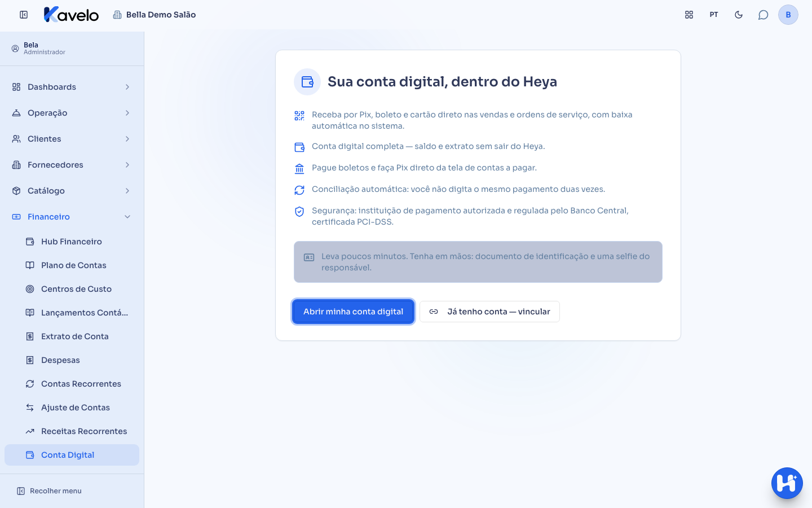Open Despesas submenu
The width and height of the screenshot is (812, 508).
point(72,360)
